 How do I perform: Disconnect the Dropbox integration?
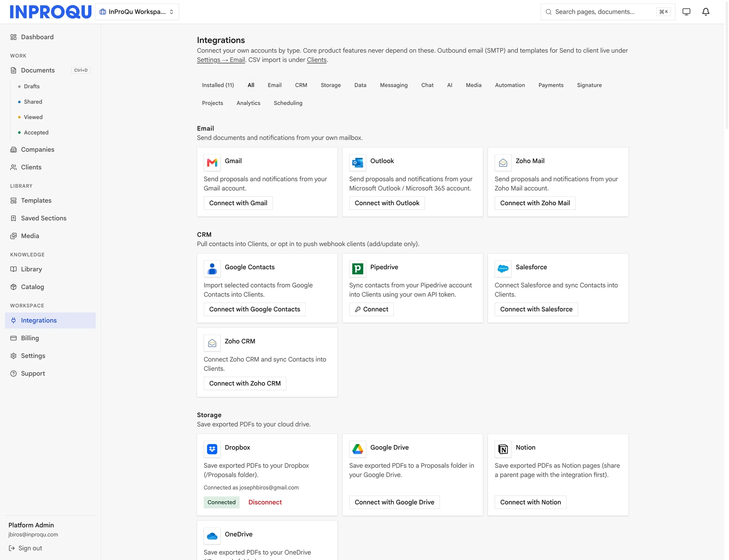coord(265,502)
